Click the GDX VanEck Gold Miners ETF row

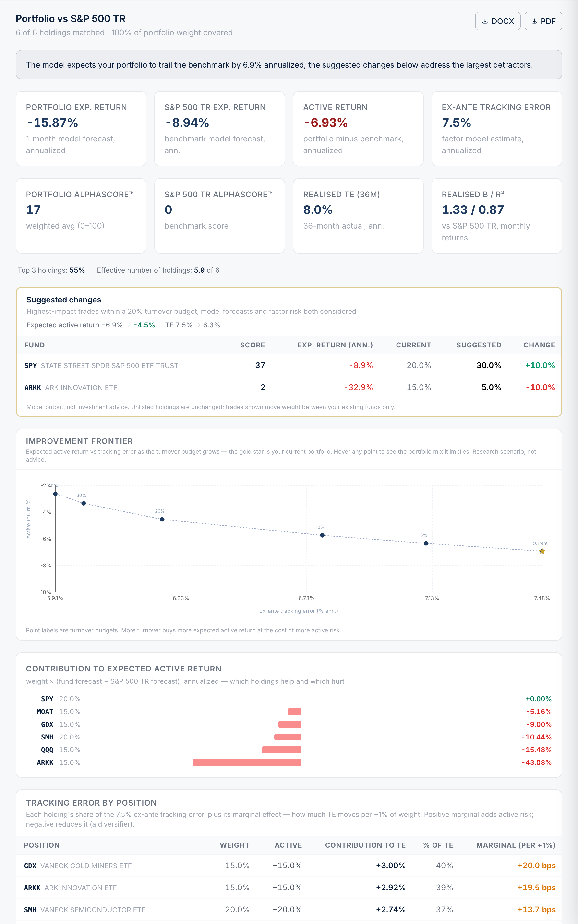pos(289,866)
